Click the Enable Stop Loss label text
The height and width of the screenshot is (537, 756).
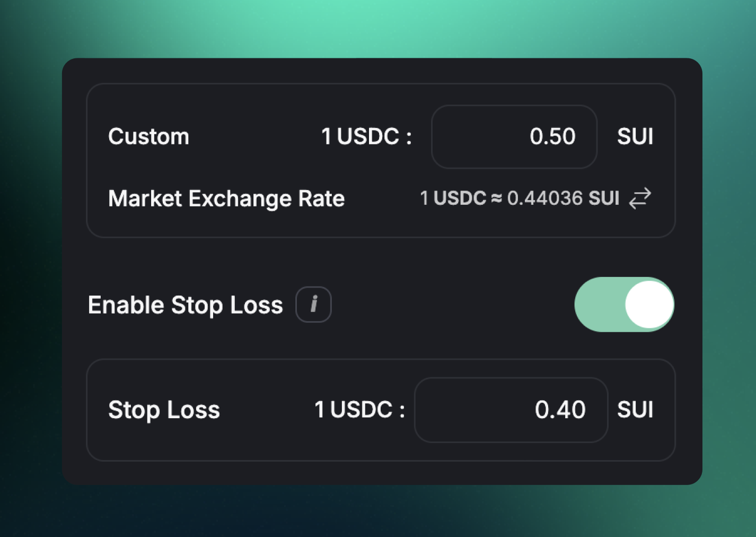185,305
